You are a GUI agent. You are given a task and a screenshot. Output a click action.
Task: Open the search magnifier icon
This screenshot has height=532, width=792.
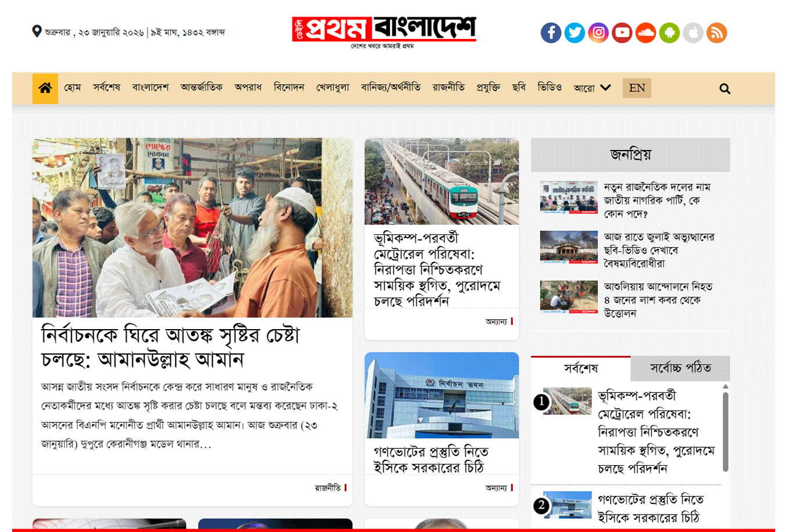point(725,89)
